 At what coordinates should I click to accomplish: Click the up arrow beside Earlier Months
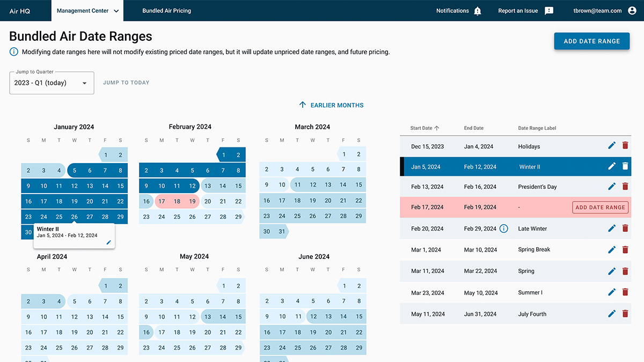303,105
